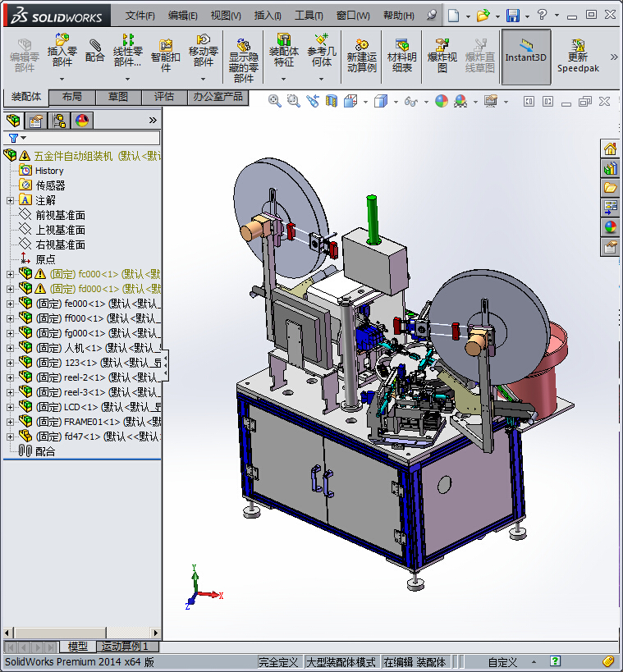623x672 pixels.
Task: Click the New document icon
Action: point(453,16)
